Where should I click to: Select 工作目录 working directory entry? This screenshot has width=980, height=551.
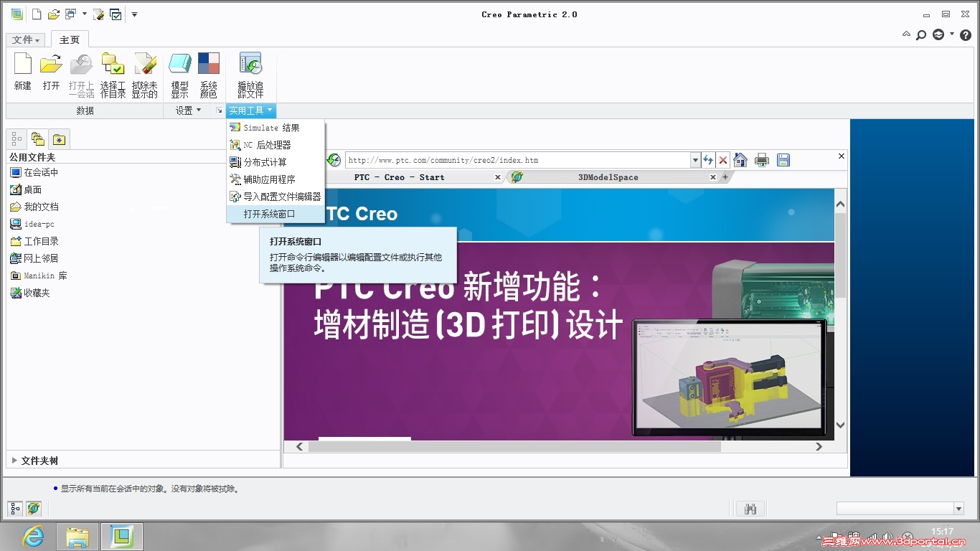[34, 241]
